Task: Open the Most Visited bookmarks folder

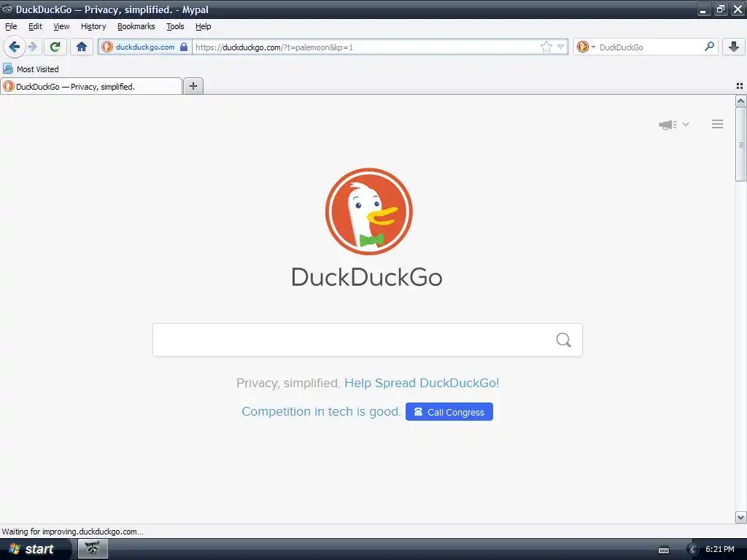Action: [31, 69]
